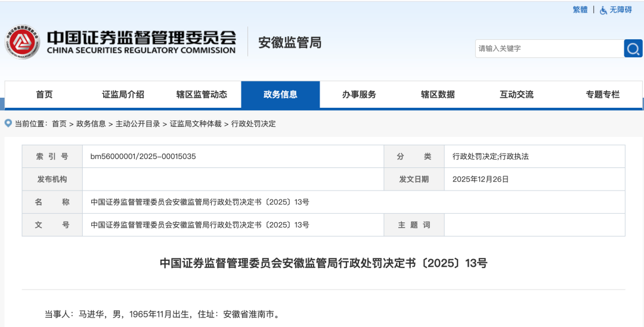Select the 政务信息 navigation tab
This screenshot has width=644, height=327.
[280, 94]
